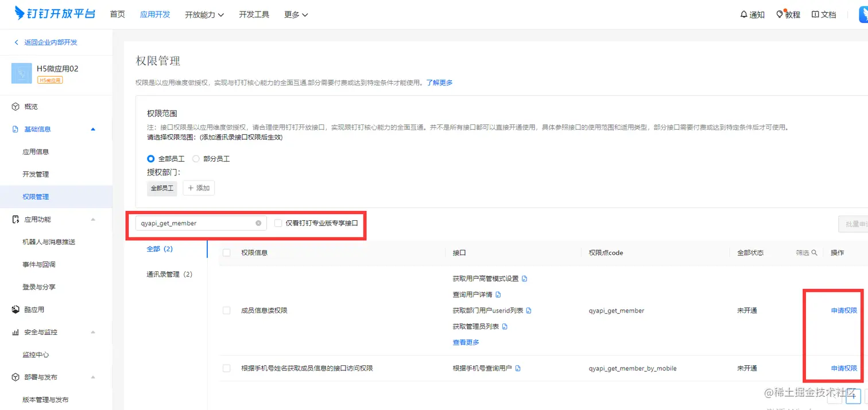Click the 查看更多 link in interfaces

[466, 342]
